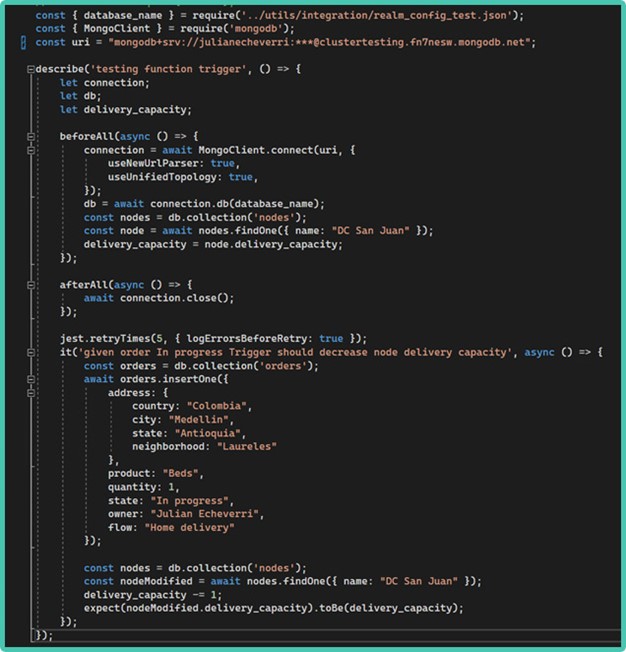
Task: Click connection.db(database_name) call
Action: click(x=234, y=204)
